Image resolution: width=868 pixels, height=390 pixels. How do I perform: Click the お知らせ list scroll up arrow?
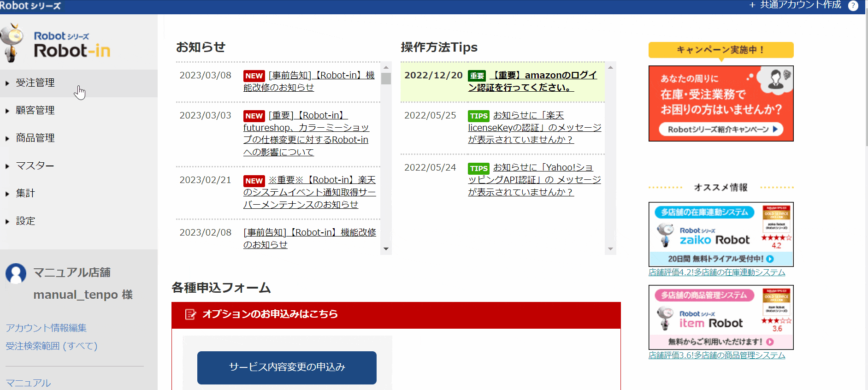(x=386, y=67)
